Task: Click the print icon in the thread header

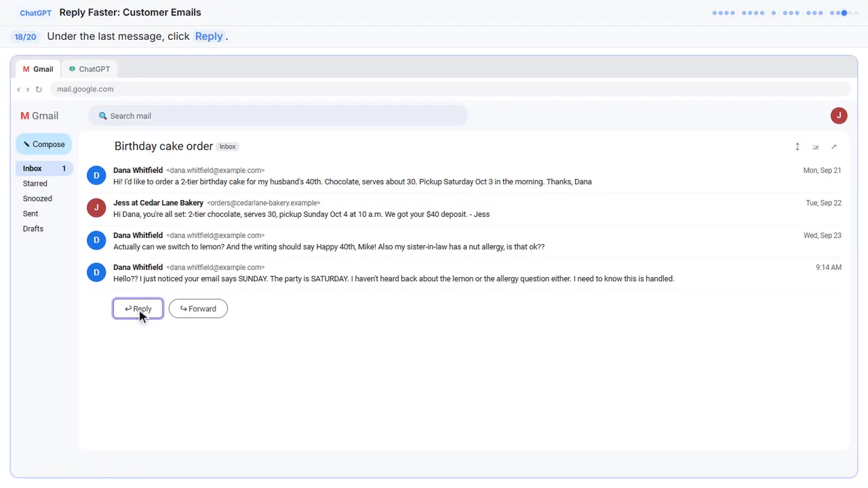Action: (816, 146)
